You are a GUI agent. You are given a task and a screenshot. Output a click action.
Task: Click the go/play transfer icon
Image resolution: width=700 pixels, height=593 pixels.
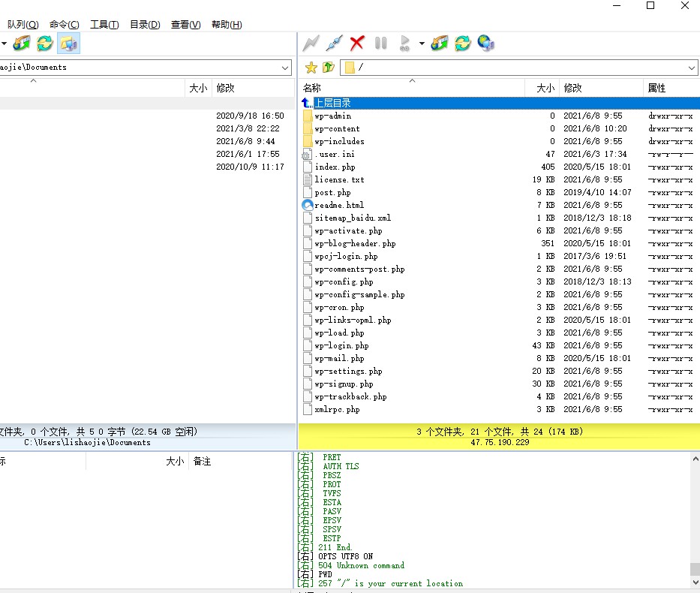404,44
